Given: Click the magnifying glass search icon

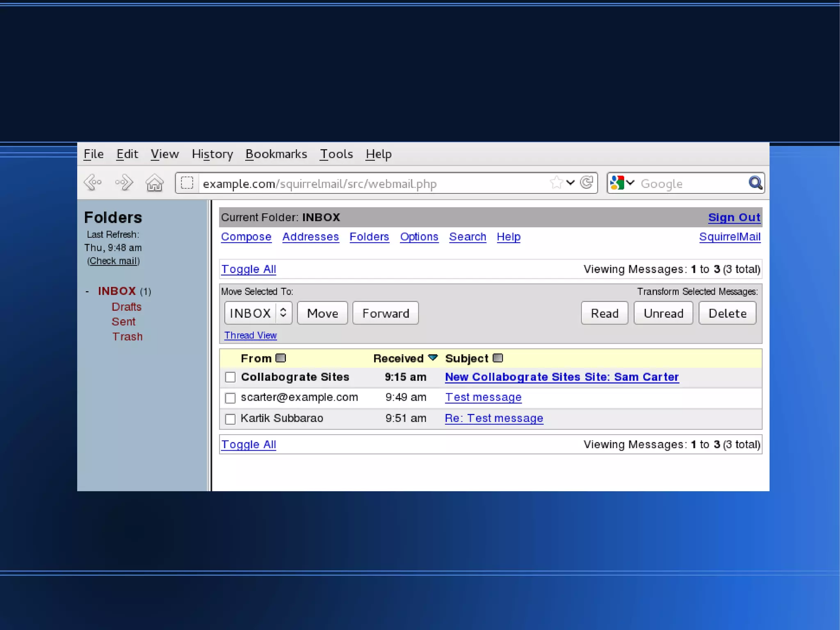Looking at the screenshot, I should (x=755, y=183).
